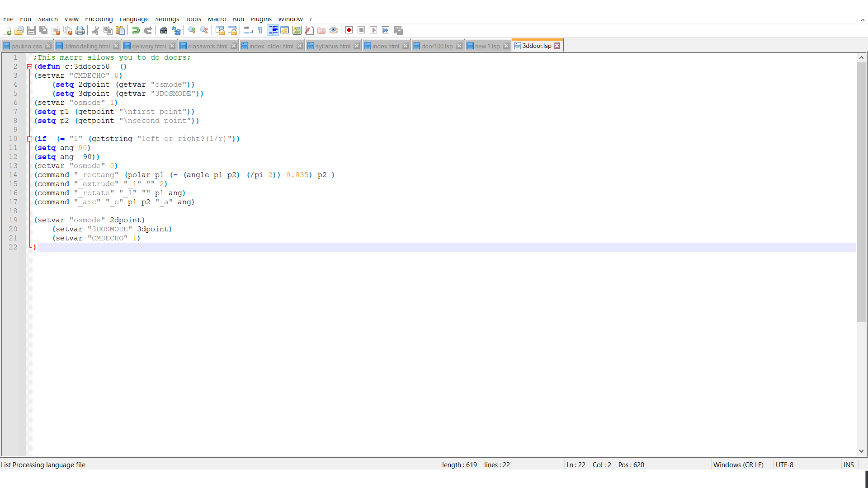Open the Macro menu
This screenshot has width=868, height=488.
tap(217, 19)
